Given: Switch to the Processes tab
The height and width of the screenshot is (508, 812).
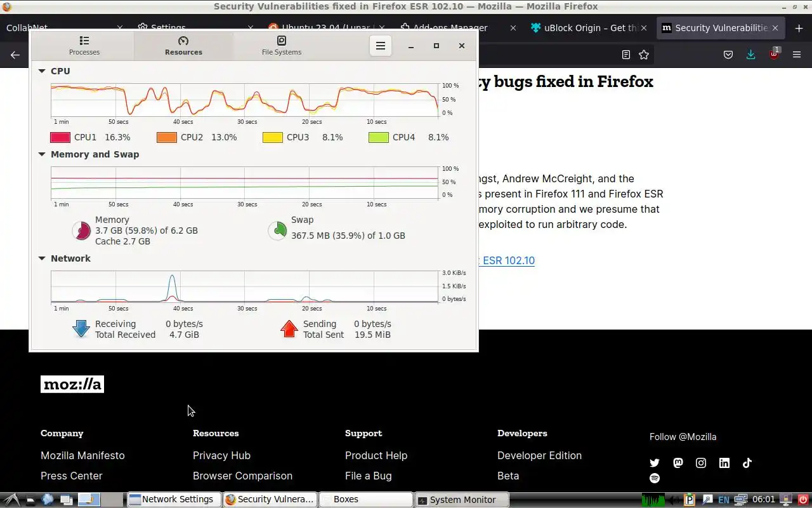Looking at the screenshot, I should point(84,46).
